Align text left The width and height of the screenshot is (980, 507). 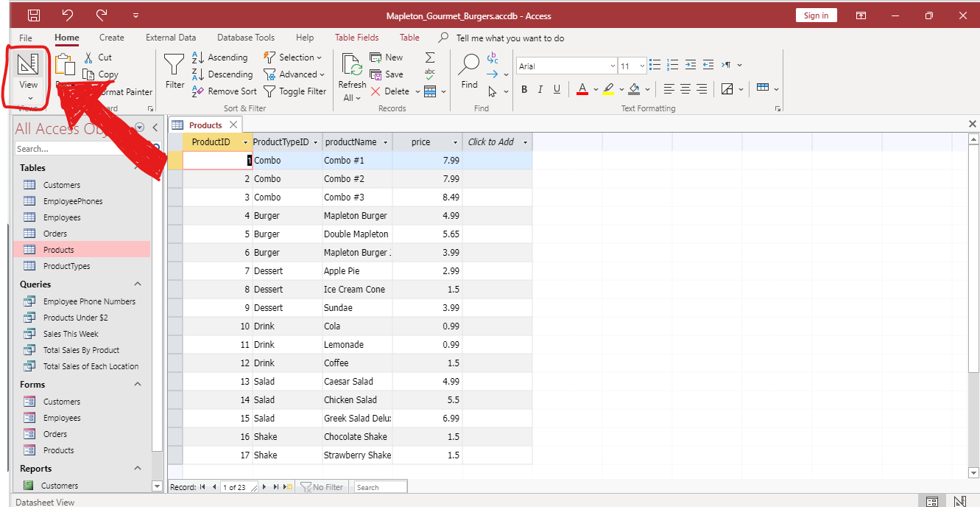tap(669, 89)
